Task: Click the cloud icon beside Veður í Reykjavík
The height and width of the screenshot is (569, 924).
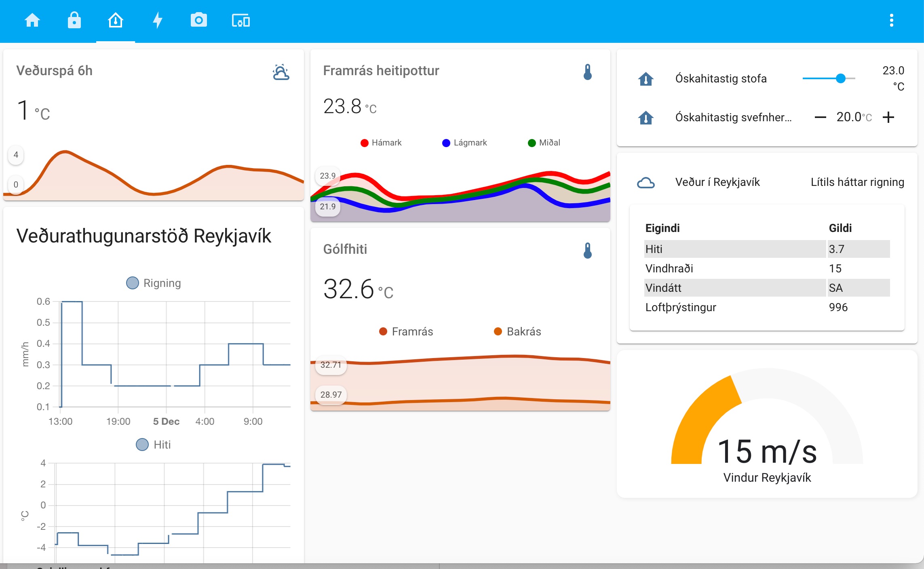Action: pyautogui.click(x=646, y=183)
